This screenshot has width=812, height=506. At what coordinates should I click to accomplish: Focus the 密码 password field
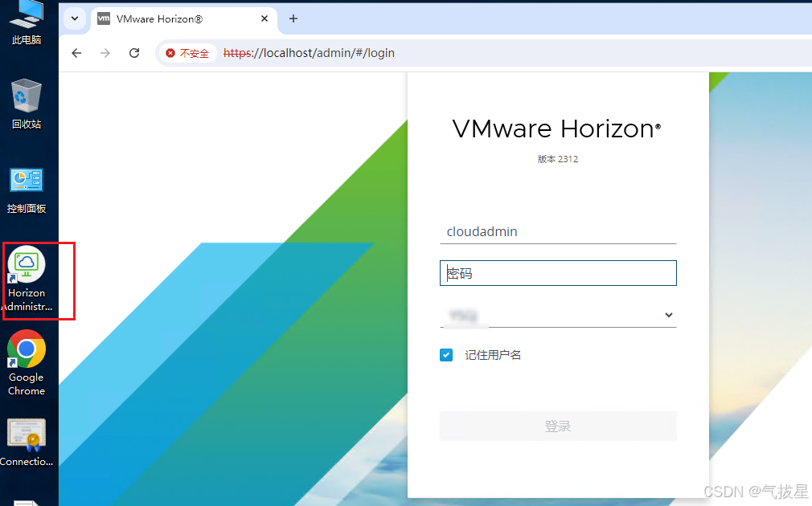point(558,273)
